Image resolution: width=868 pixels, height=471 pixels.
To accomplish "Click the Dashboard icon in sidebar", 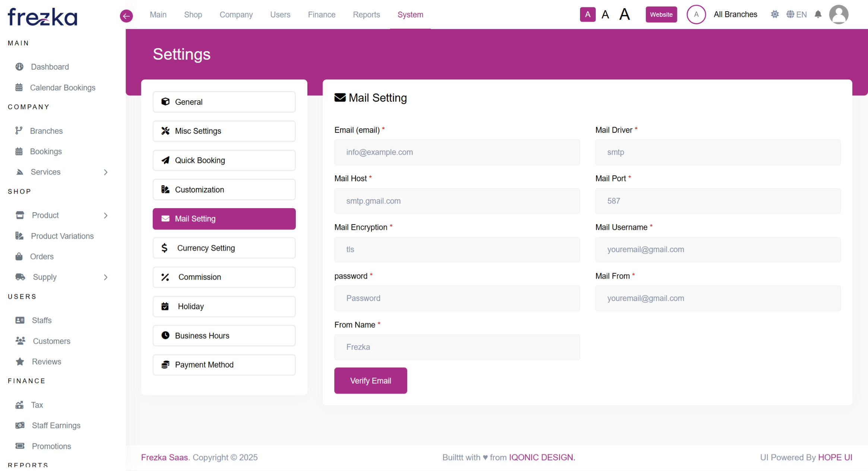I will [19, 67].
